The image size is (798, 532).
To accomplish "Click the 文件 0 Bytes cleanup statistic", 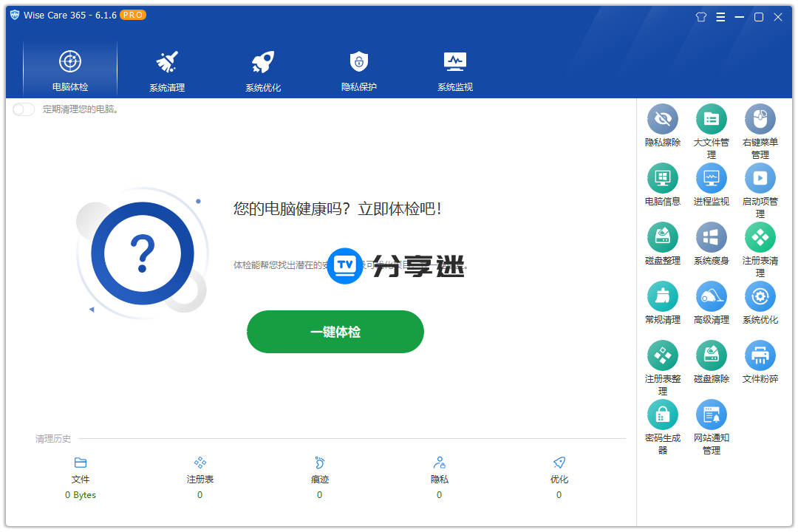I will [80, 478].
